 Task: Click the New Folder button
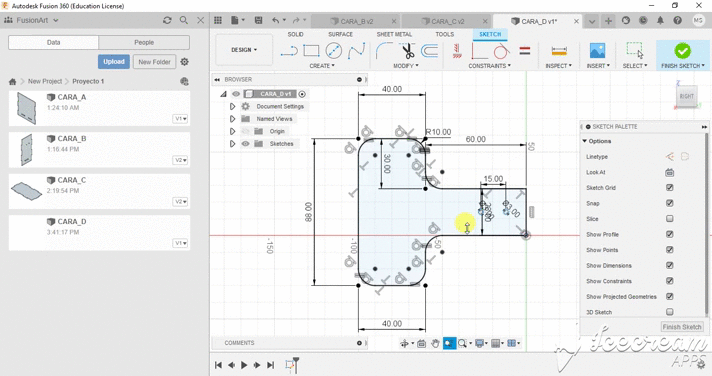pos(154,62)
